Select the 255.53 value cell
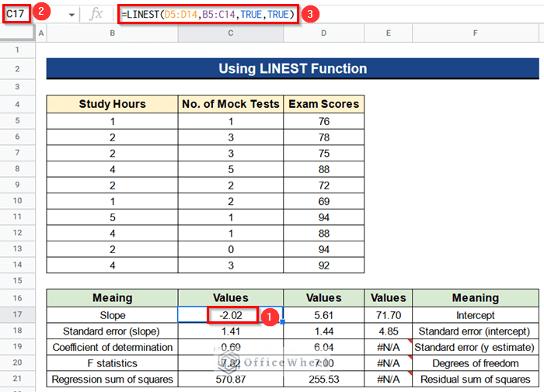 click(x=324, y=379)
